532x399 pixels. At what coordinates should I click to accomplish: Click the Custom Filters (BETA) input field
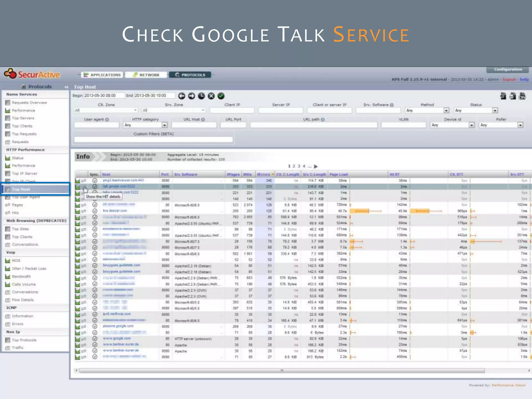tap(153, 140)
